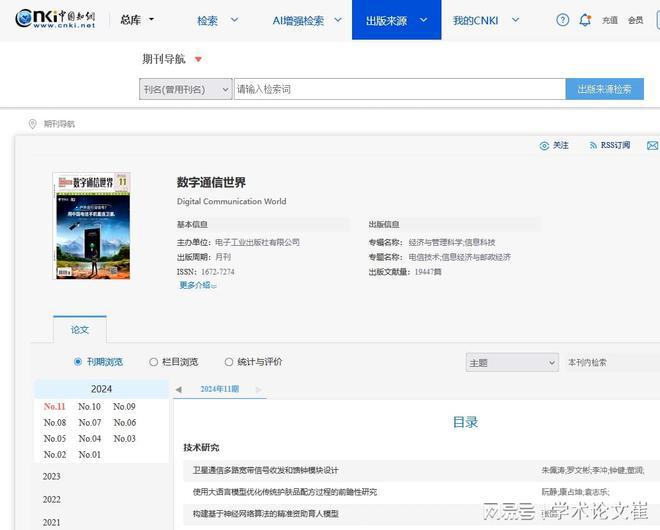Open the help question mark icon
The image size is (660, 530).
click(562, 20)
